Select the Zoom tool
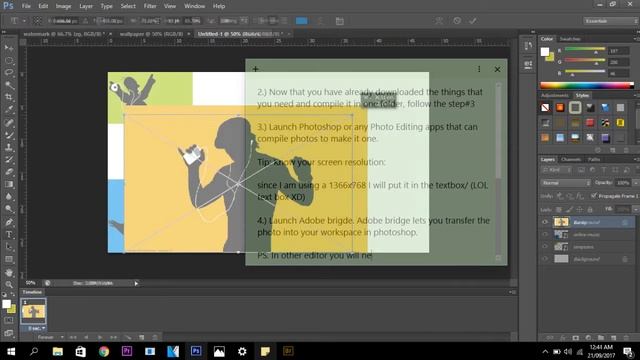This screenshot has height=360, width=640. click(x=9, y=284)
